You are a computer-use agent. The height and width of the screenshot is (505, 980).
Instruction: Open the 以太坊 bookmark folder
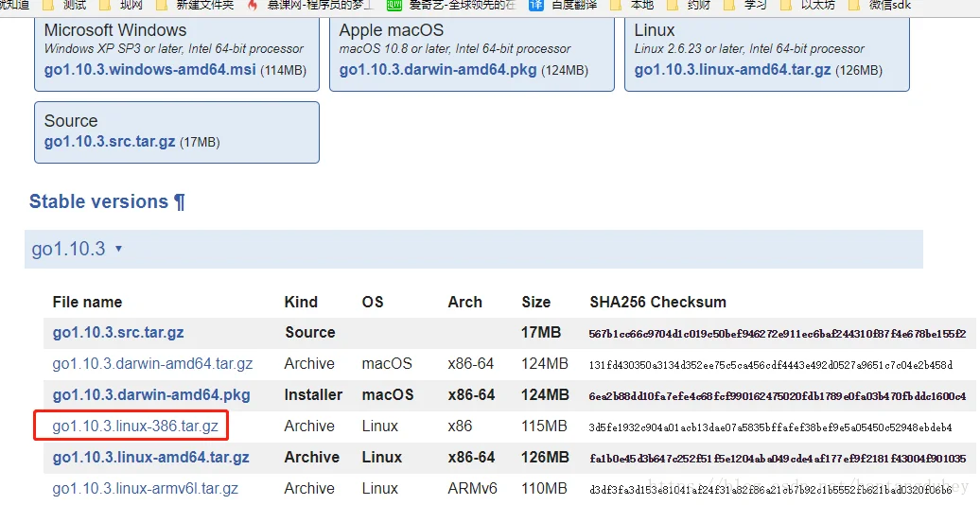(x=808, y=5)
